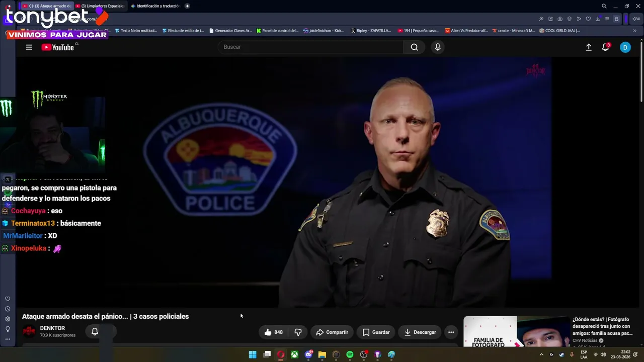The height and width of the screenshot is (362, 644).
Task: Open the Efecto de estilo de t bookmark
Action: coord(183,31)
